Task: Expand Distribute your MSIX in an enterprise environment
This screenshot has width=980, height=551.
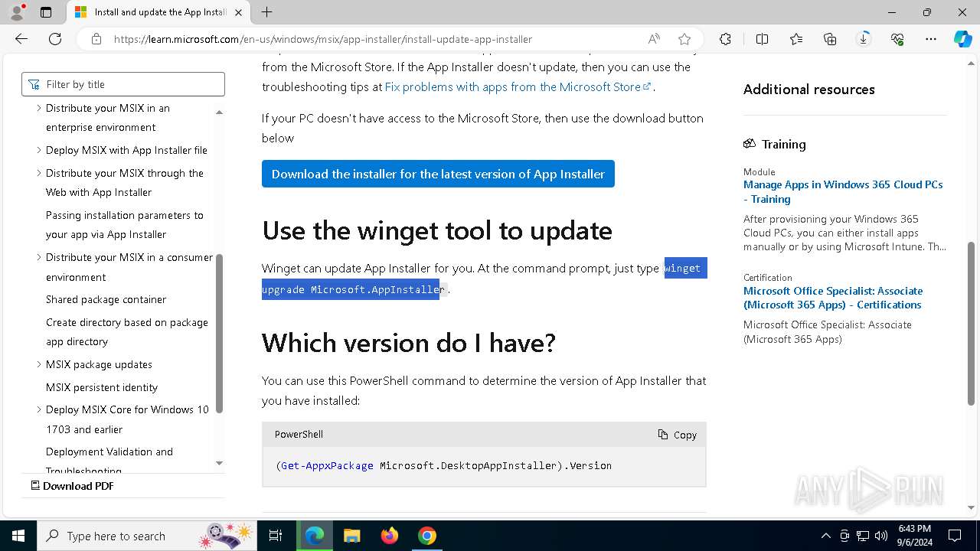Action: [x=39, y=108]
